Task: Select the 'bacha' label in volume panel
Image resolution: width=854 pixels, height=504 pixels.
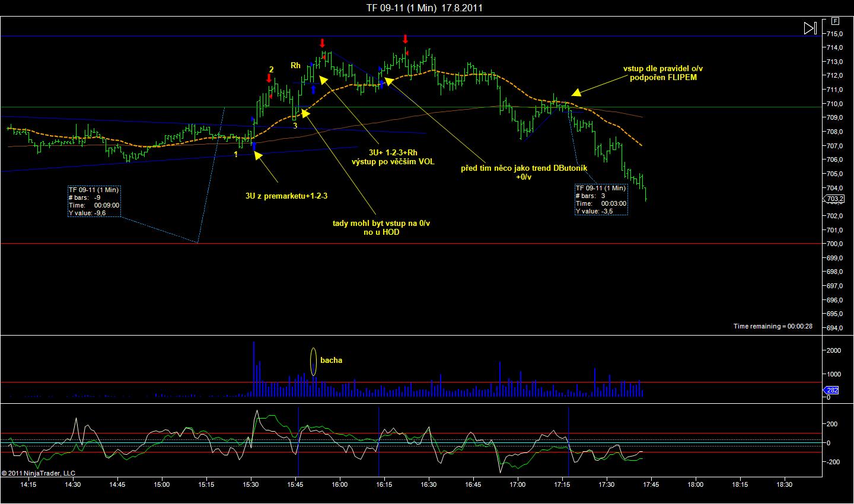Action: [331, 360]
